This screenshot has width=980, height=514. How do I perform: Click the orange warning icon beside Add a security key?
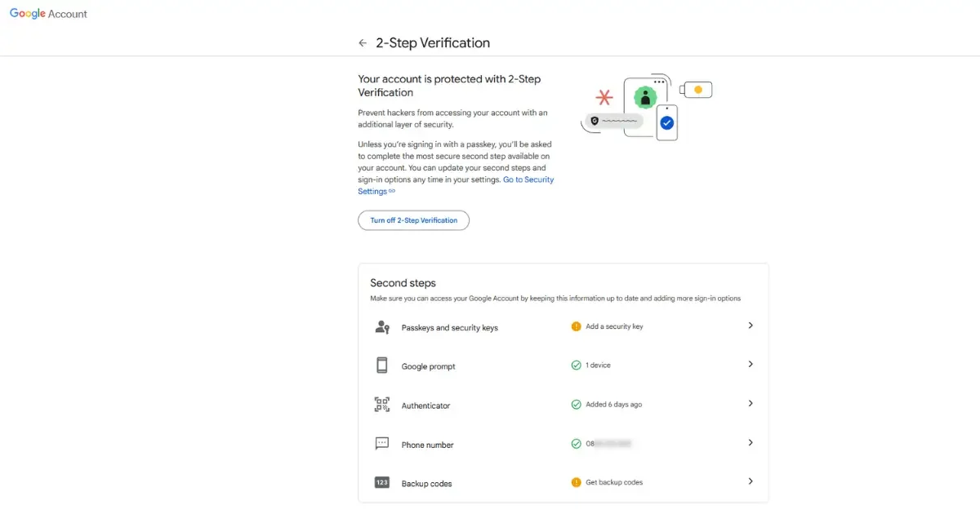click(x=577, y=326)
